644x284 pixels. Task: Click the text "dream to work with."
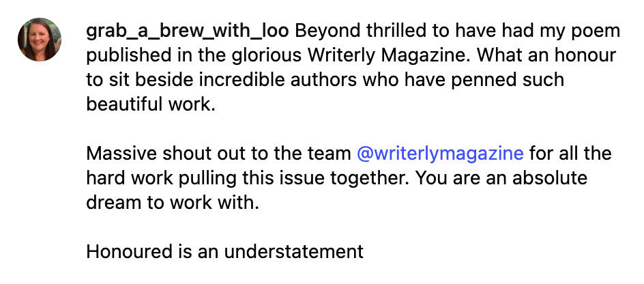pos(173,201)
